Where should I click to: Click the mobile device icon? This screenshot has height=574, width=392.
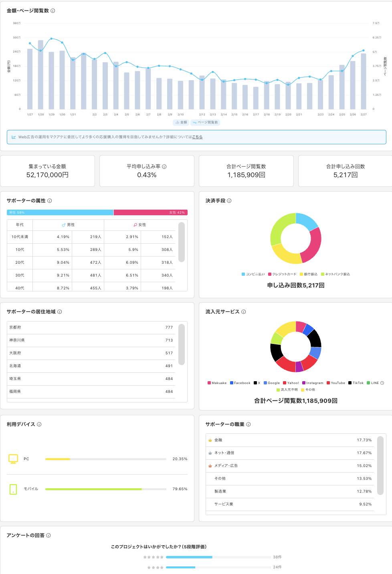(x=13, y=489)
